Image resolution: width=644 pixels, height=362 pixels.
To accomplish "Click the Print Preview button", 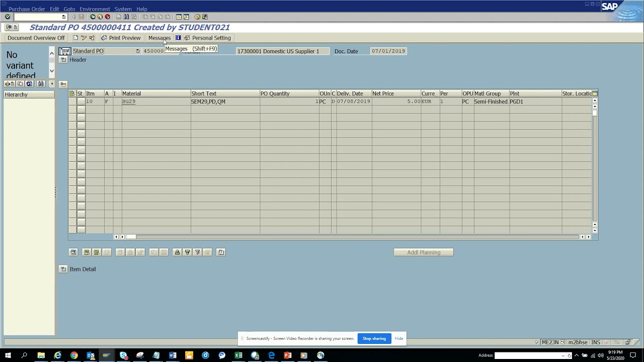I will click(121, 38).
